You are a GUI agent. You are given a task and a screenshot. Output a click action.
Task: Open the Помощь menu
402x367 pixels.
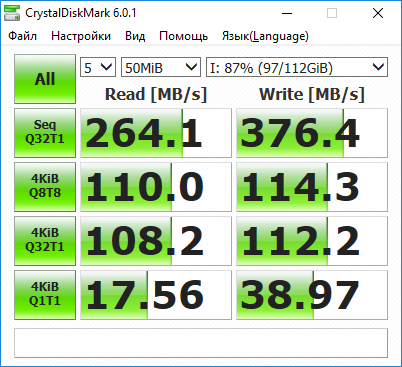pos(184,36)
